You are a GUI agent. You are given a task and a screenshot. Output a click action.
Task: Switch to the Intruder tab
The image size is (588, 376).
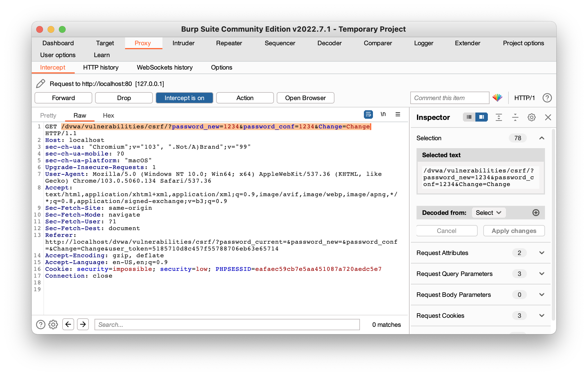183,43
